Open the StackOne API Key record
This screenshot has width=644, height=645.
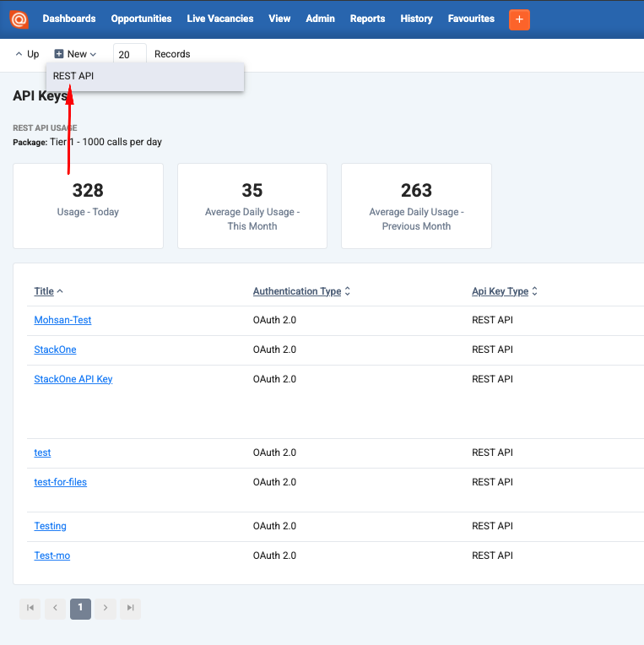[73, 379]
